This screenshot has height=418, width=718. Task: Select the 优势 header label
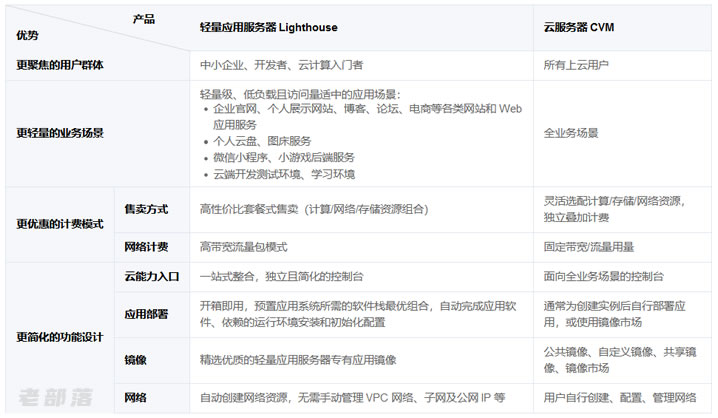pos(28,35)
